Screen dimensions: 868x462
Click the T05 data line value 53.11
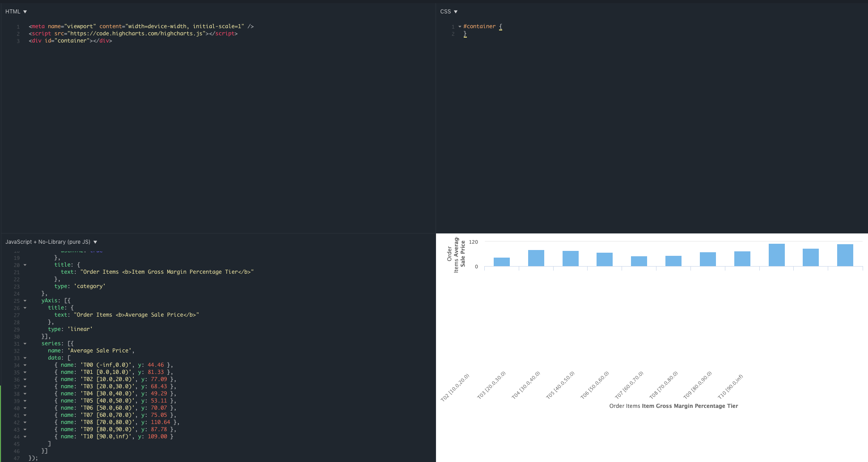tap(159, 401)
